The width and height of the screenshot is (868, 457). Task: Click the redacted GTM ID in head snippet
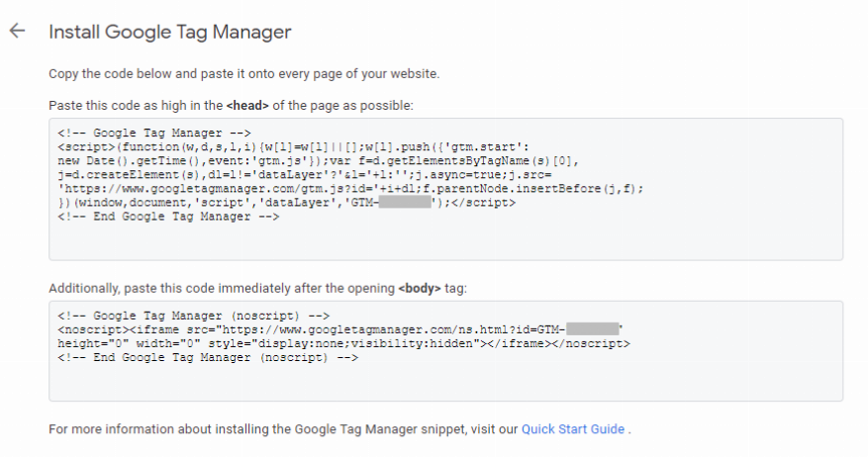point(405,202)
